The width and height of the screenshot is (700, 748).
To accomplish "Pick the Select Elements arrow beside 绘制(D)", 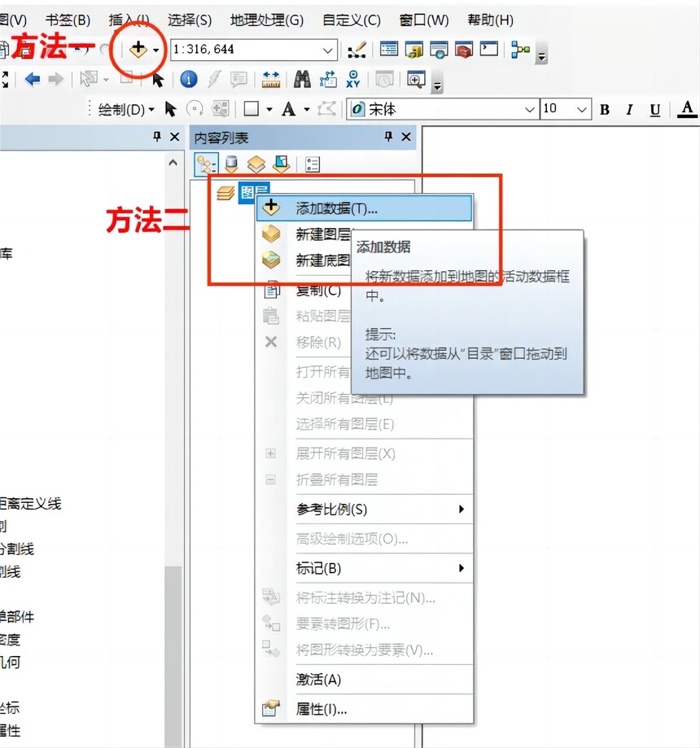I will click(170, 109).
